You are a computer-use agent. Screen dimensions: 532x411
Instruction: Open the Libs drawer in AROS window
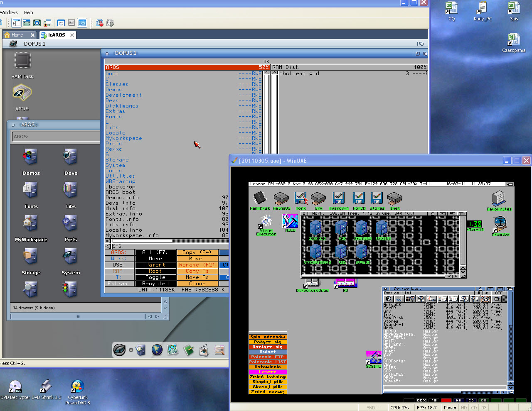pos(71,194)
